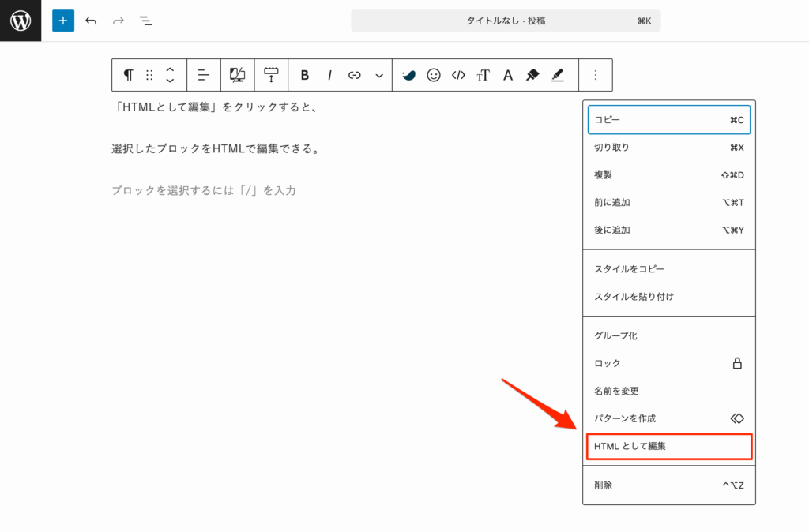The image size is (809, 532).
Task: Open the block inserter with the blue plus icon
Action: pos(62,21)
